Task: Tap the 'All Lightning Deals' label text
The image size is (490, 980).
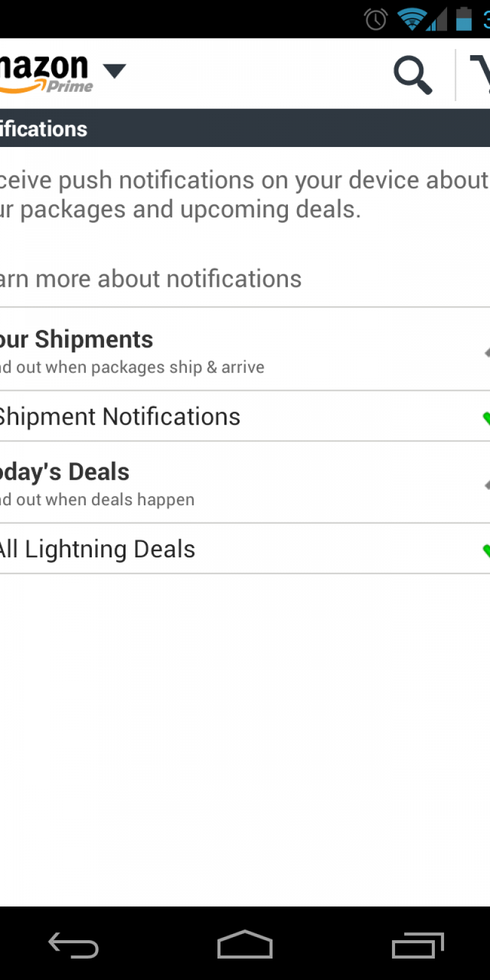Action: [97, 549]
